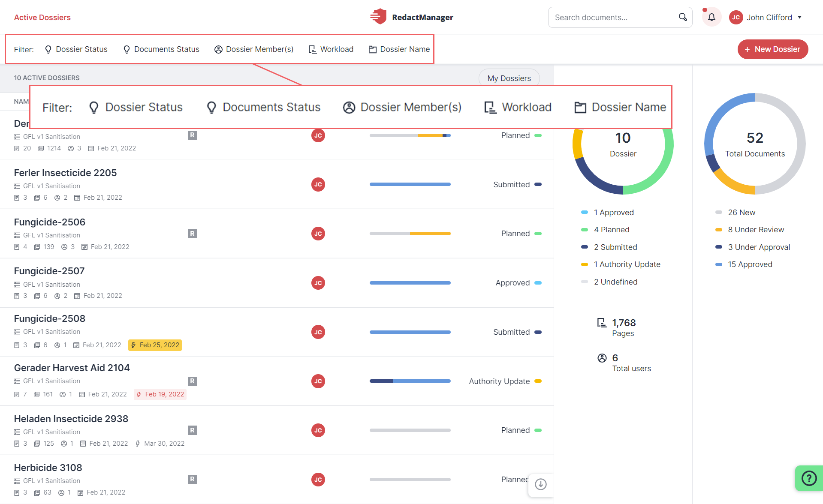Viewport: 823px width, 504px height.
Task: Open the Dossier Status filter
Action: tap(76, 49)
